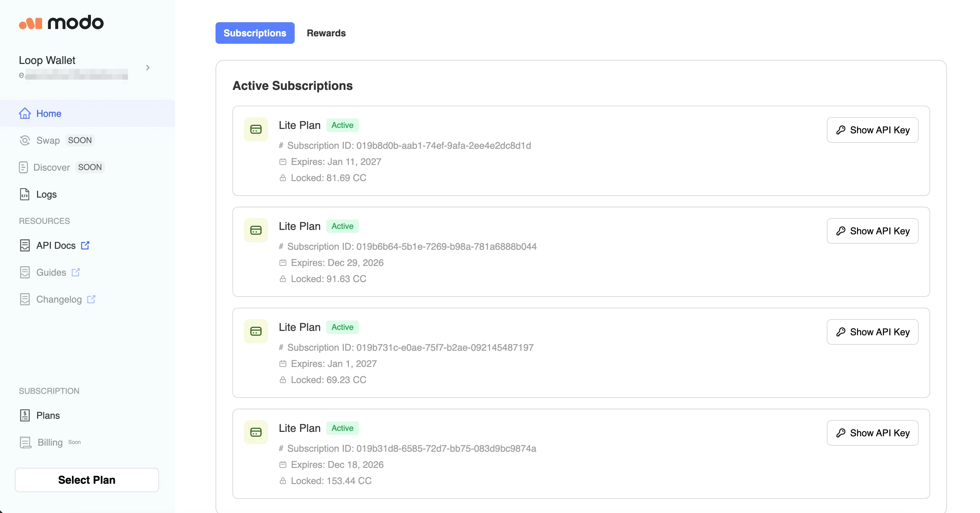Click the API Docs external link icon

point(85,245)
